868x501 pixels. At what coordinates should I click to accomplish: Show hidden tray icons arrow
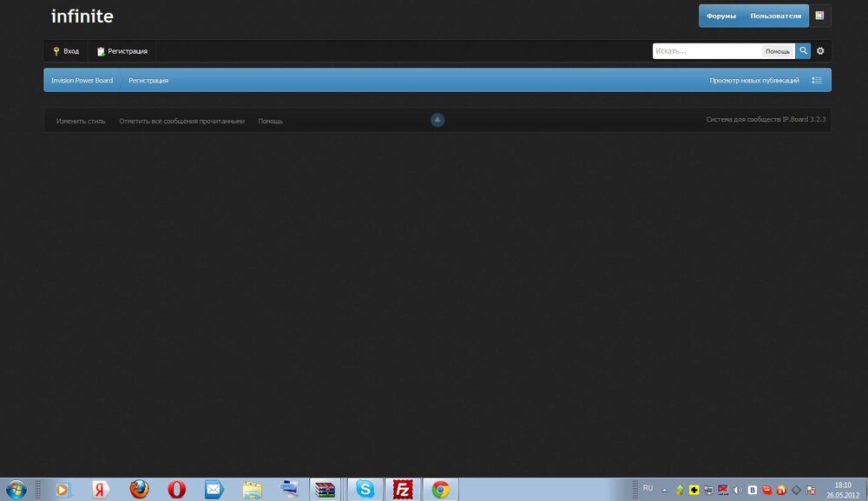pos(664,490)
